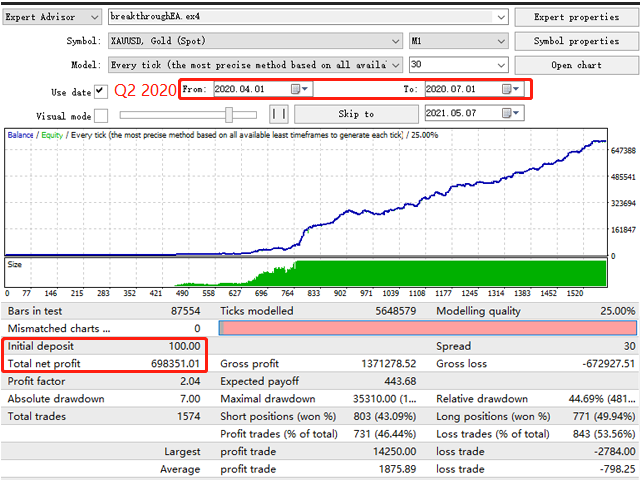Click the Total trades value 1574
The width and height of the screenshot is (640, 480).
click(x=189, y=416)
